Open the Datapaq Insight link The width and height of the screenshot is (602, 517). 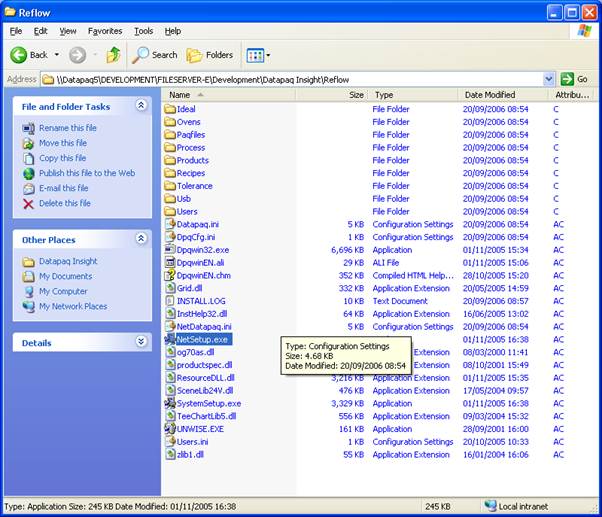click(68, 261)
